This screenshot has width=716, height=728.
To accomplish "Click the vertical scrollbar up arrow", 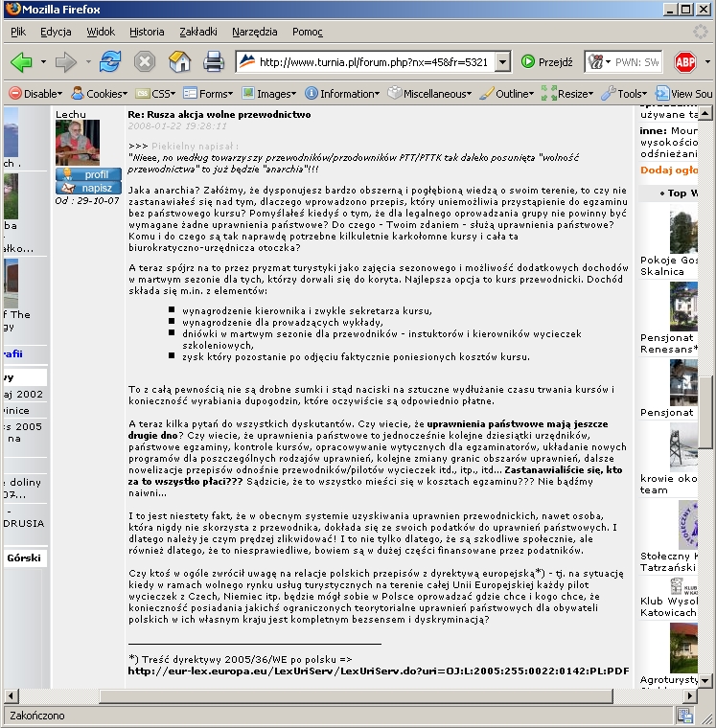I will pyautogui.click(x=705, y=113).
